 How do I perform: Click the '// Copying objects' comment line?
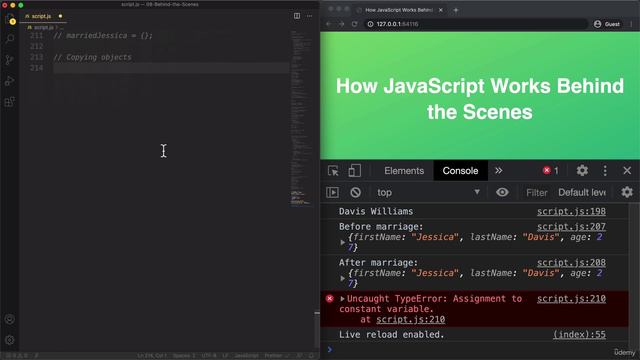coord(93,58)
